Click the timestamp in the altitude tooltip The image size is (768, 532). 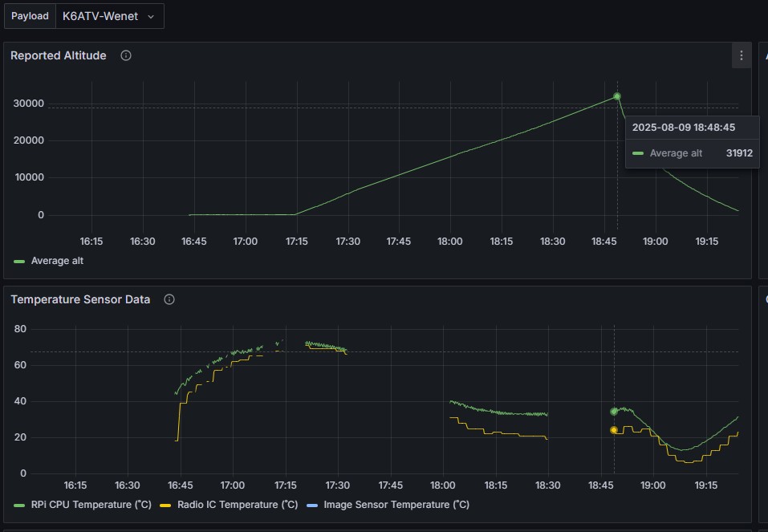coord(683,128)
